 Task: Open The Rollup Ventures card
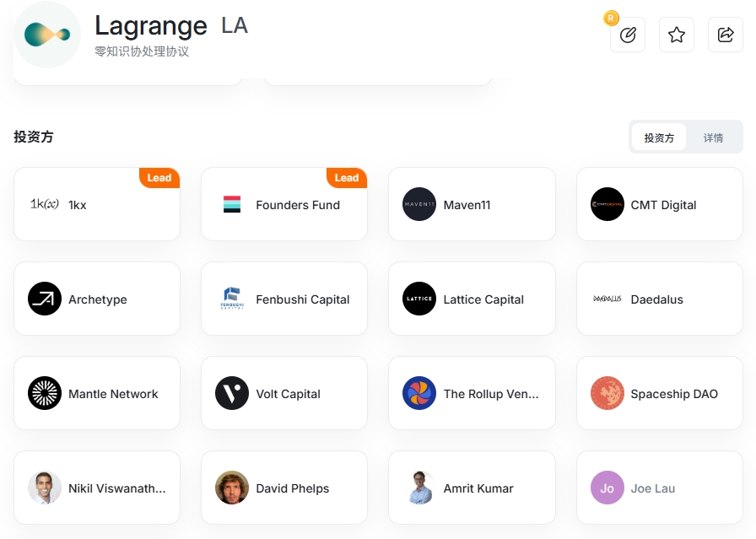point(472,393)
